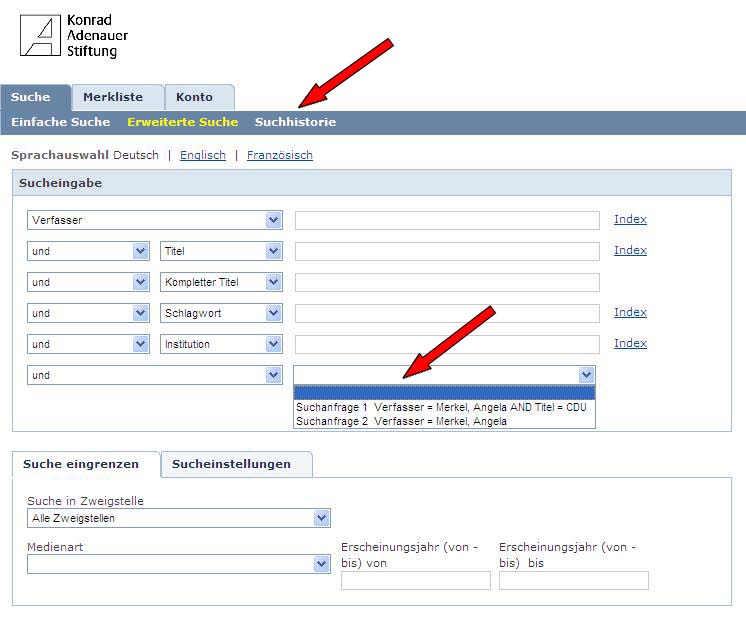Choose Suchanfrage 1 from the history list
This screenshot has width=746, height=622.
(440, 407)
